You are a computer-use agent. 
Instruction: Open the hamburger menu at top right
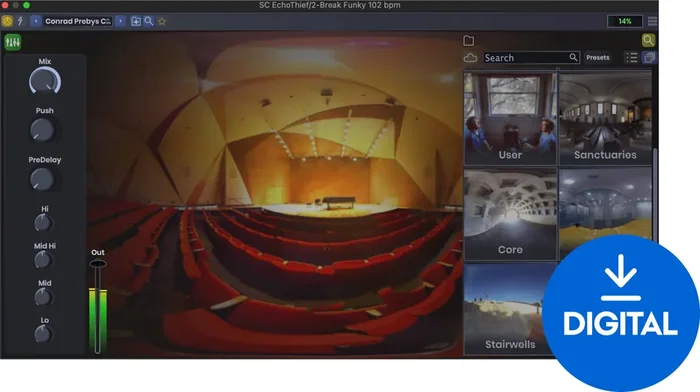(x=652, y=21)
